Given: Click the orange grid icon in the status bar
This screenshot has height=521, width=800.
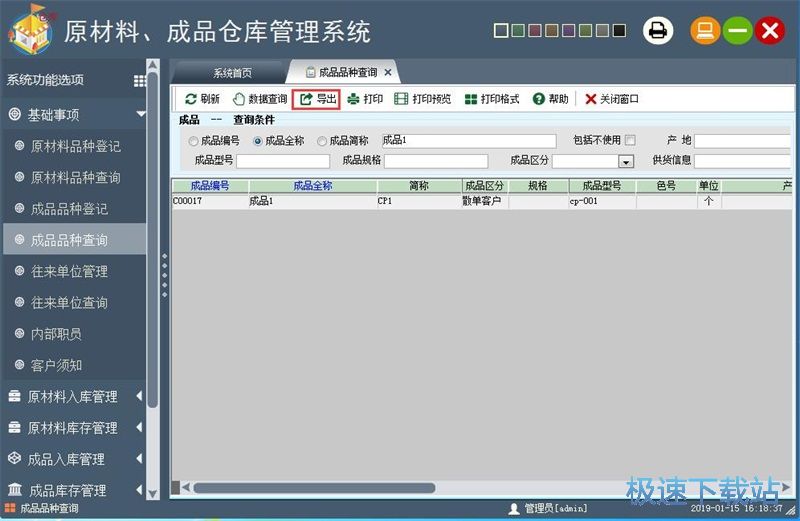Looking at the screenshot, I should click(10, 508).
